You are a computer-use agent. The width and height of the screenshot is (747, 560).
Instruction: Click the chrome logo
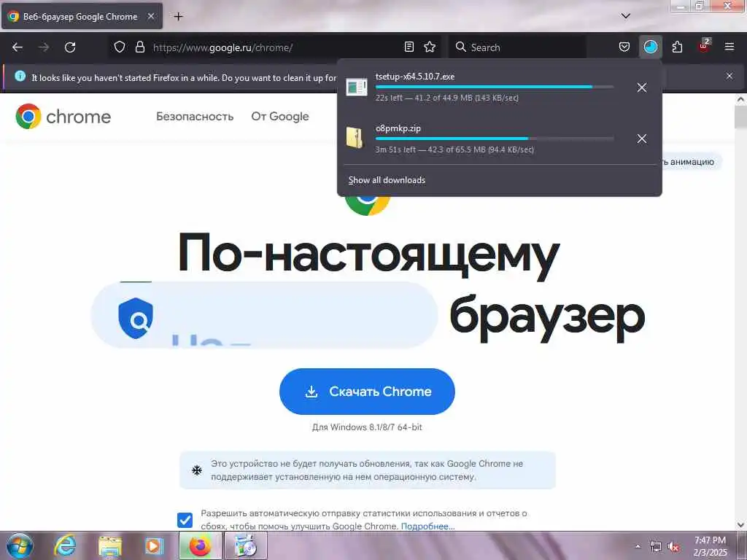click(x=63, y=117)
